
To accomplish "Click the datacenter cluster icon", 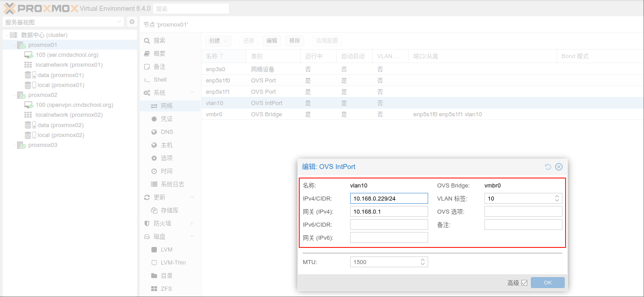I will coord(14,35).
